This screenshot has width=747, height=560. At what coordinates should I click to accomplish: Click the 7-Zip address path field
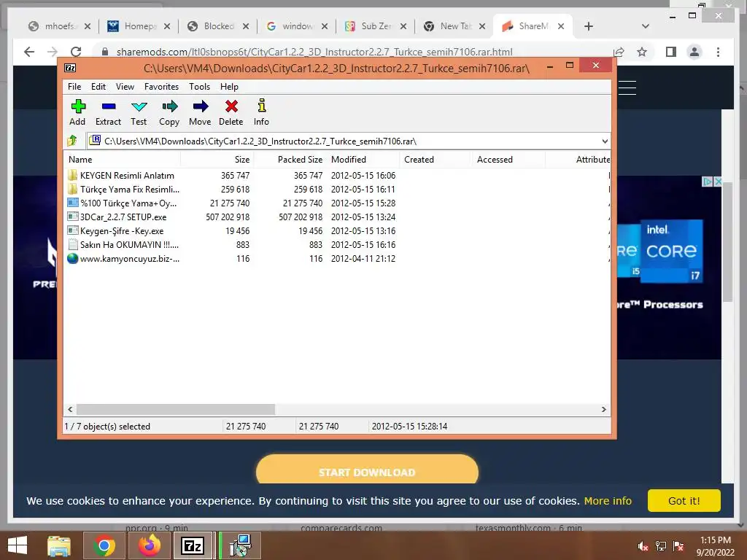click(348, 141)
